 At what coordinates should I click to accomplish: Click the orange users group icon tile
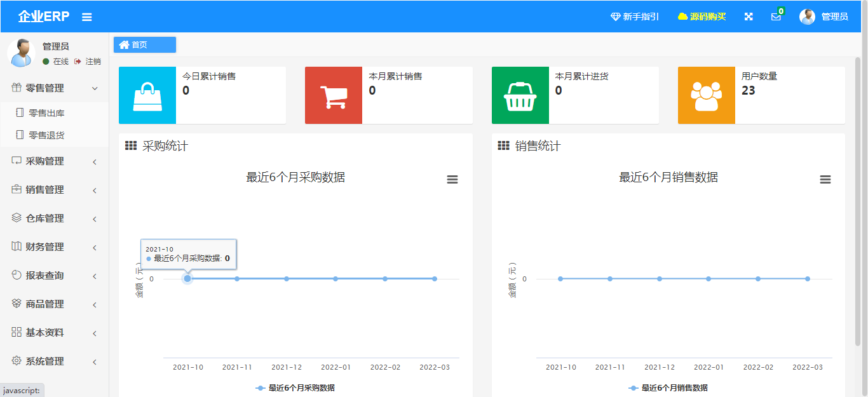[706, 95]
